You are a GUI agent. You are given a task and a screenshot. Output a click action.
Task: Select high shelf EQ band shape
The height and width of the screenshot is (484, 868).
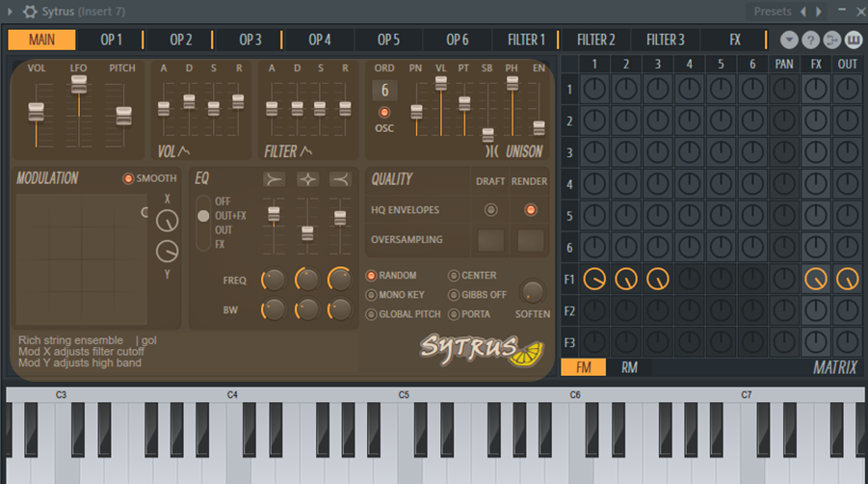tap(340, 179)
